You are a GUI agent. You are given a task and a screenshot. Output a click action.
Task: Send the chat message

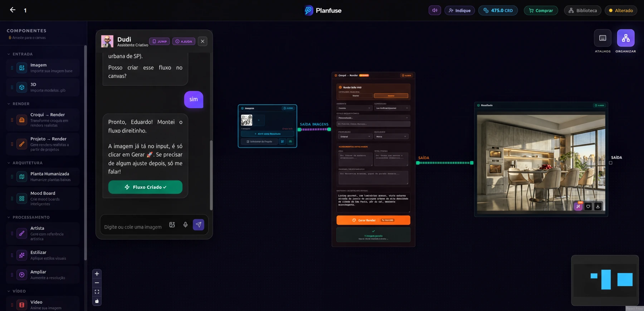[199, 225]
